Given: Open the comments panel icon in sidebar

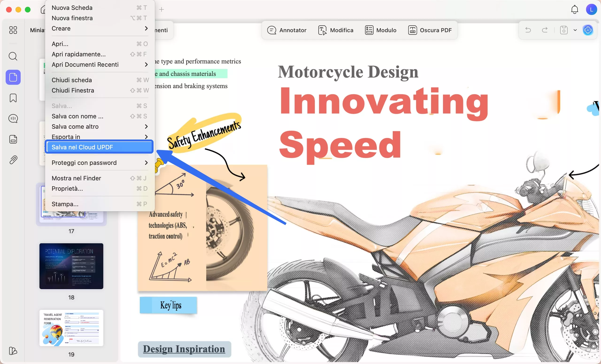Looking at the screenshot, I should [x=13, y=119].
